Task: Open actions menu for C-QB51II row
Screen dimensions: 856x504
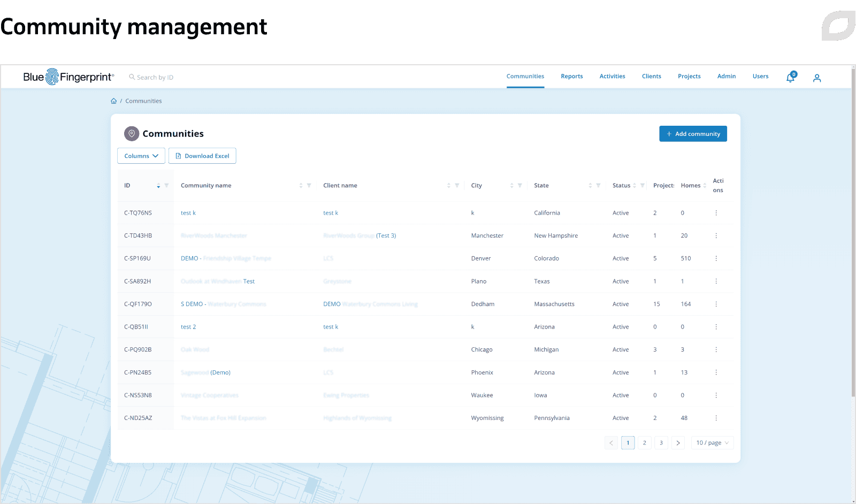Action: pyautogui.click(x=716, y=327)
